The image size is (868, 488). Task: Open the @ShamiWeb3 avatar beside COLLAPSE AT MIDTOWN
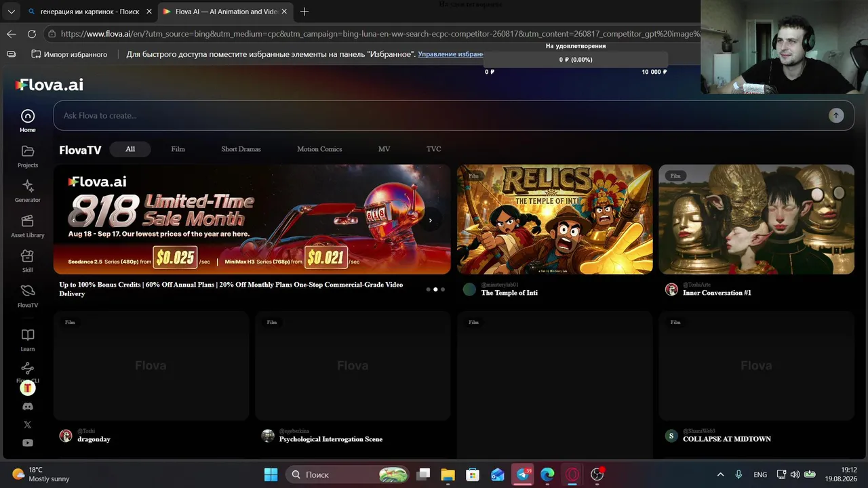tap(671, 436)
